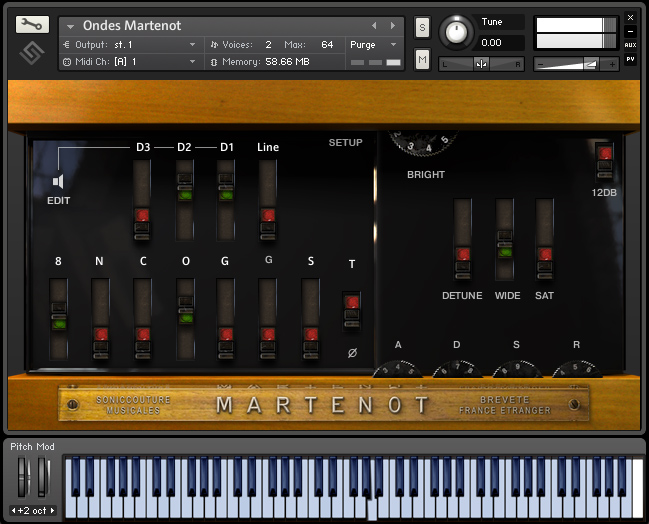Expand the Output st.1 dropdown
Image resolution: width=649 pixels, height=524 pixels.
click(192, 45)
